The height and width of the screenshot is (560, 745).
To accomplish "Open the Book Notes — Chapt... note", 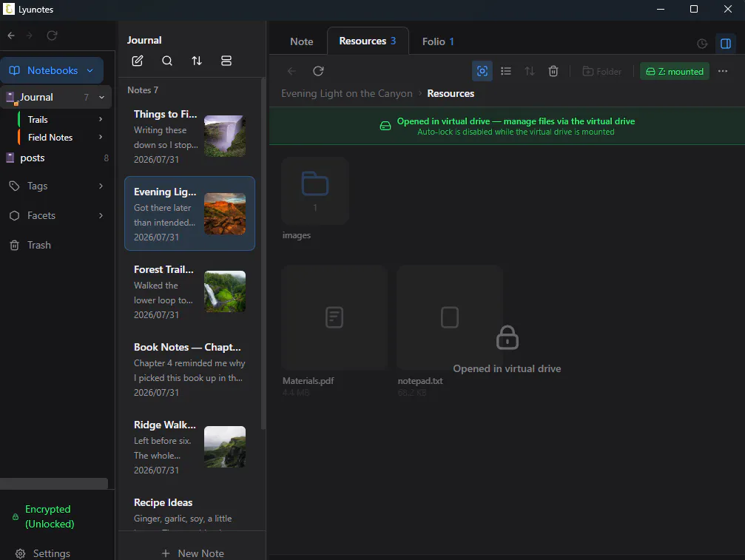I will coord(189,370).
